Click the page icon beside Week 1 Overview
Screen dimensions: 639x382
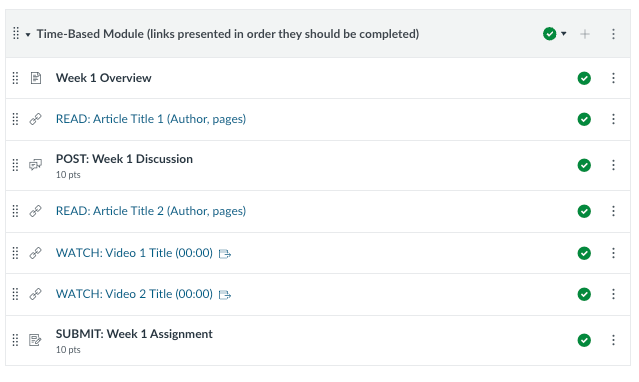pyautogui.click(x=36, y=78)
